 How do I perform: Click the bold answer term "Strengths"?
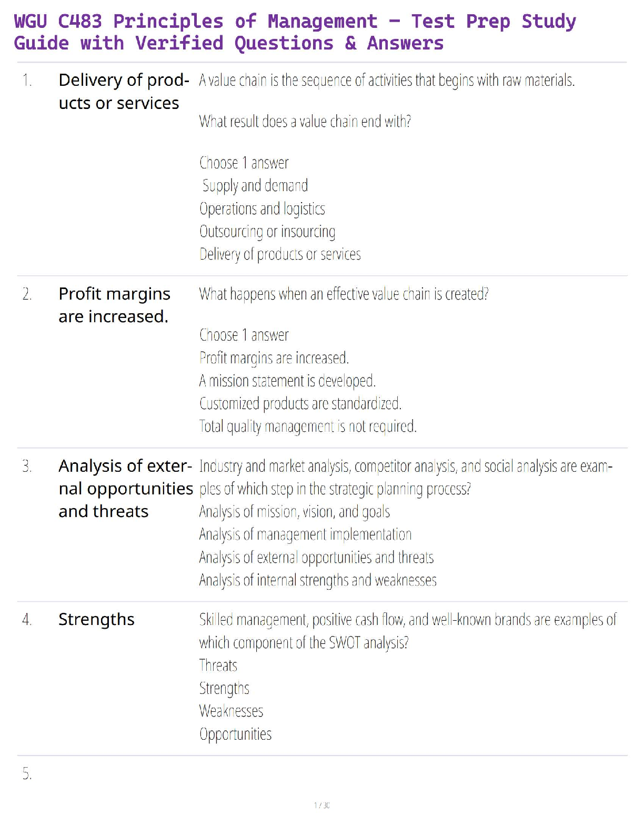pyautogui.click(x=96, y=620)
